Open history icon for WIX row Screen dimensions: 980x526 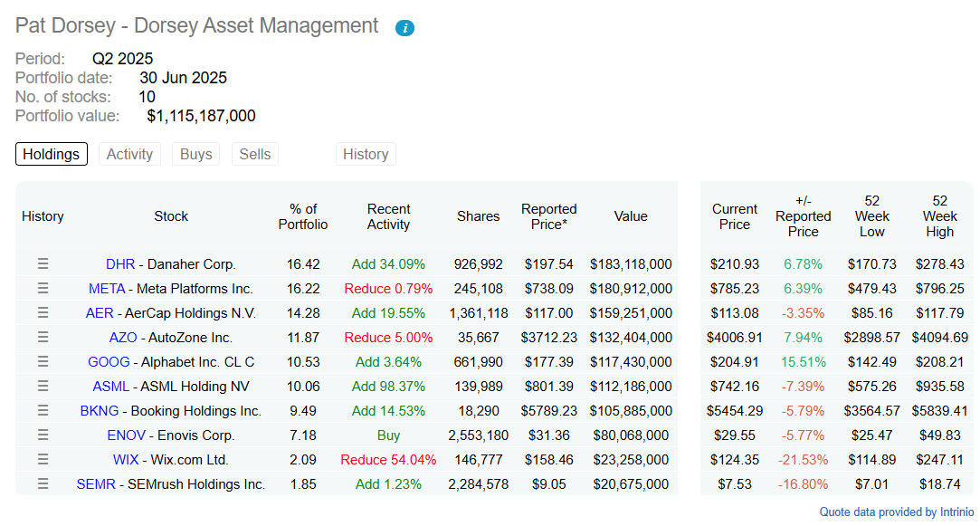43,459
